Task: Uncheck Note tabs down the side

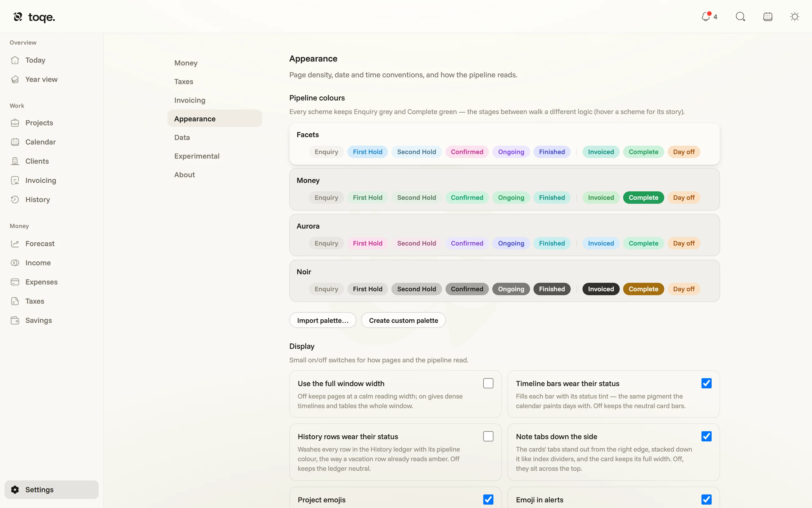Action: (x=706, y=436)
